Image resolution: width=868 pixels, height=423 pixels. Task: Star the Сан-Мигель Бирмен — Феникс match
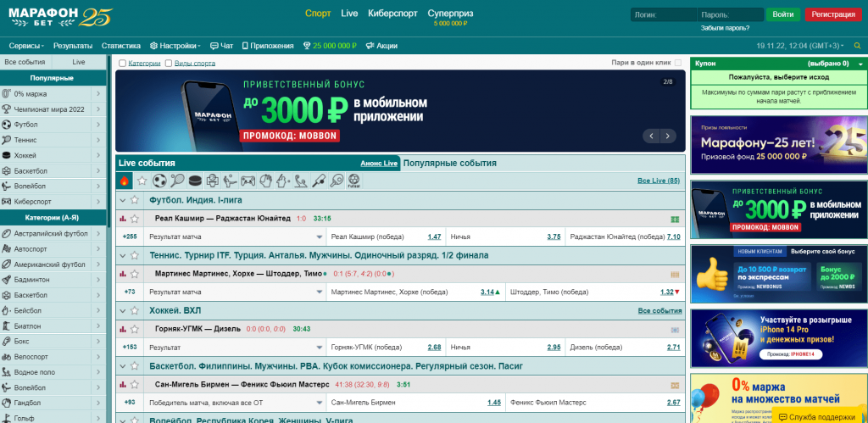(x=134, y=384)
